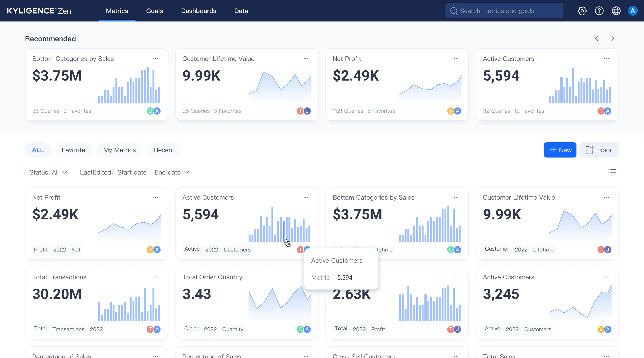This screenshot has height=358, width=644.
Task: Open more options on Recommended Customer Lifetime Value card
Action: point(306,59)
